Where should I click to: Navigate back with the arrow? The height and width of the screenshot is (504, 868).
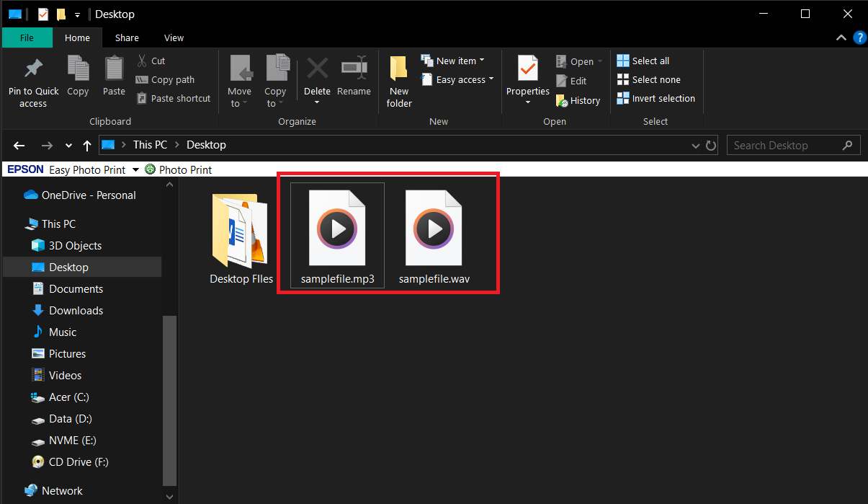(19, 145)
